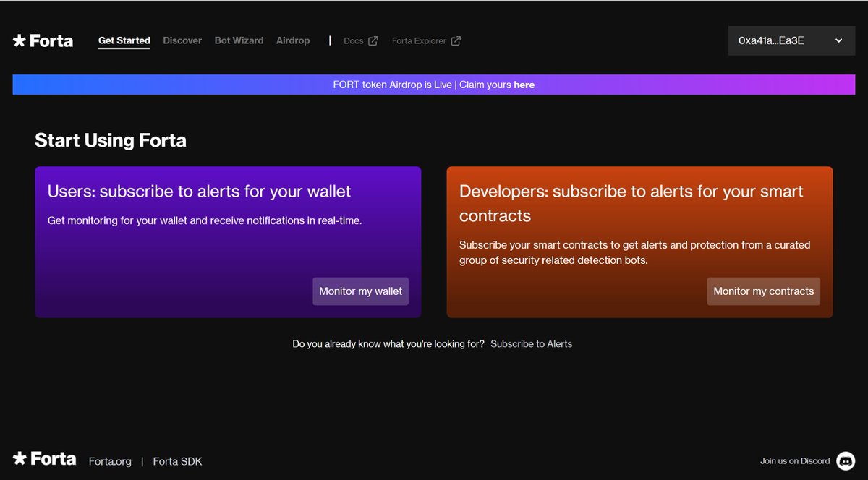Viewport: 868px width, 480px height.
Task: Open the Subscribe to Alerts link
Action: (532, 344)
